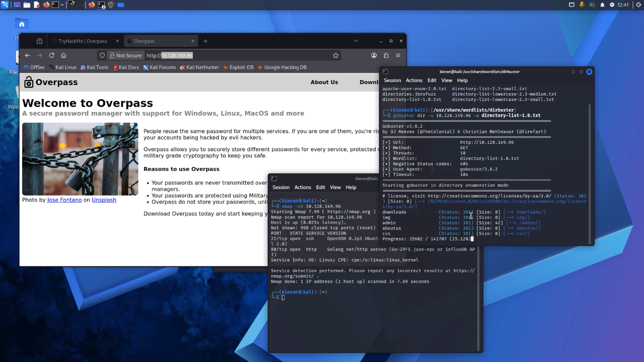
Task: Open Session menu in gobuster terminal
Action: click(x=392, y=80)
